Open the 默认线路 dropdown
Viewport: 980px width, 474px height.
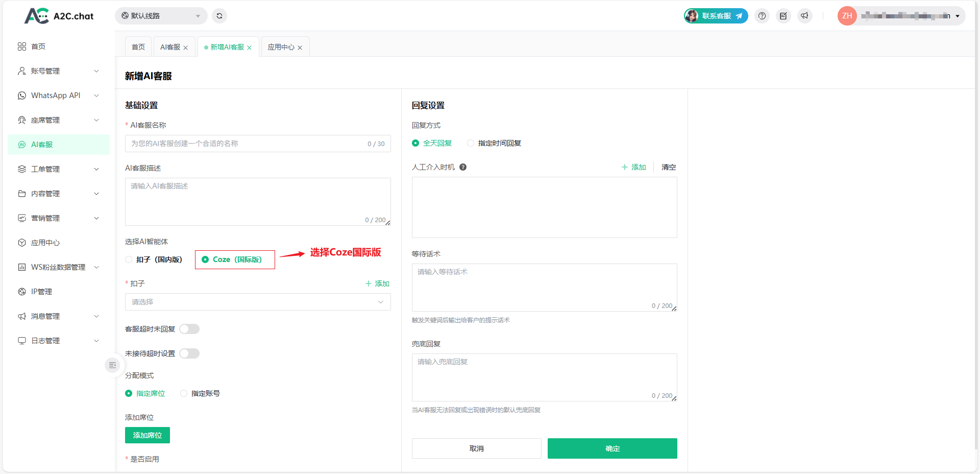161,16
